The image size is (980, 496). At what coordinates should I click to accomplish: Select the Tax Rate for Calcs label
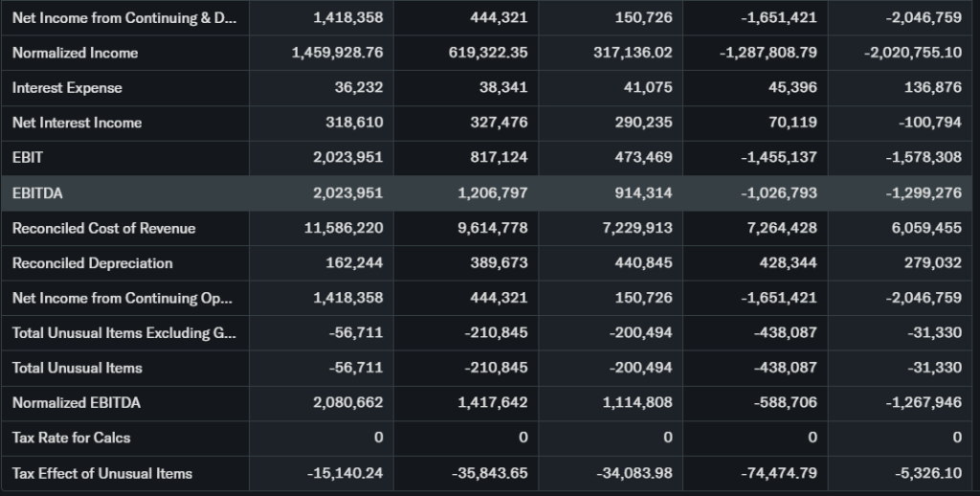pos(71,438)
